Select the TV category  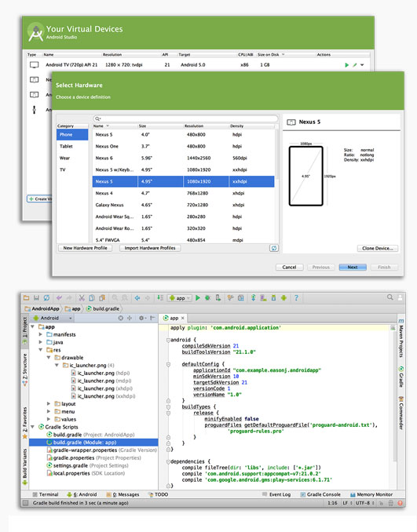(72, 169)
